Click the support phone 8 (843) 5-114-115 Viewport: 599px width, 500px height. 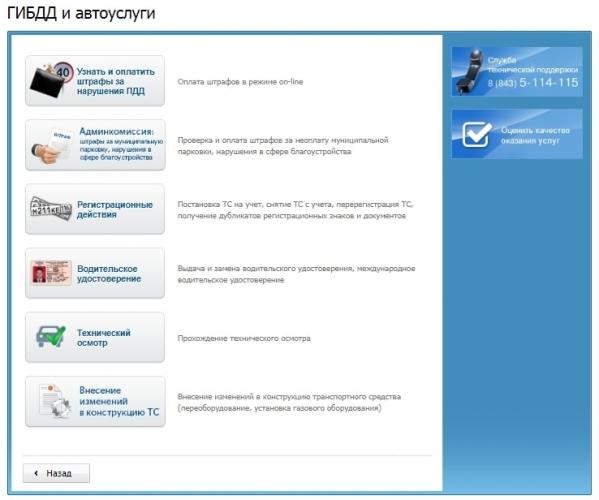coord(533,83)
